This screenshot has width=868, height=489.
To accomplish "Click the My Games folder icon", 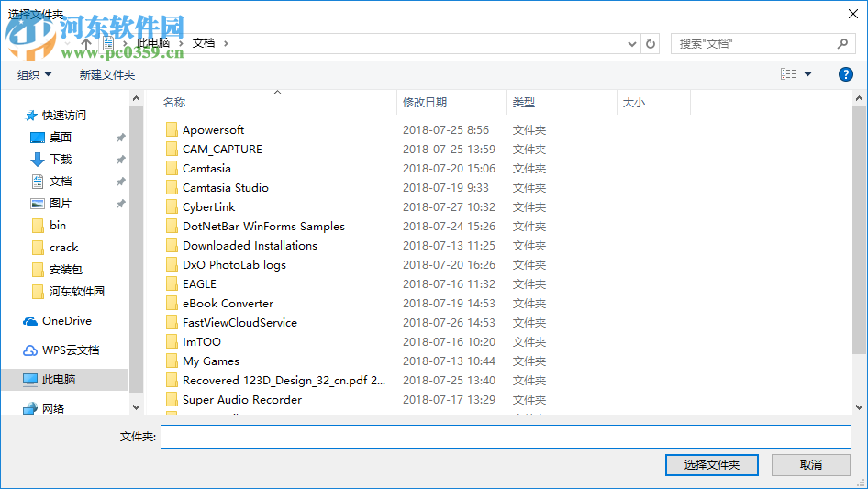I will (x=172, y=361).
